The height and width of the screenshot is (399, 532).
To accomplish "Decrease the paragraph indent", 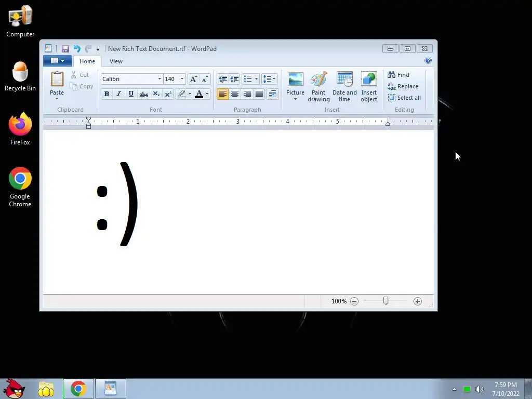I will (x=222, y=79).
